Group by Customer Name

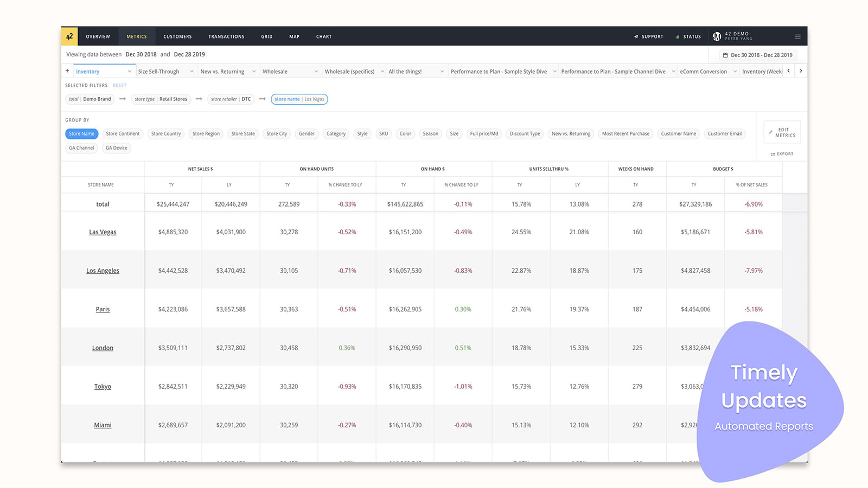pyautogui.click(x=678, y=134)
